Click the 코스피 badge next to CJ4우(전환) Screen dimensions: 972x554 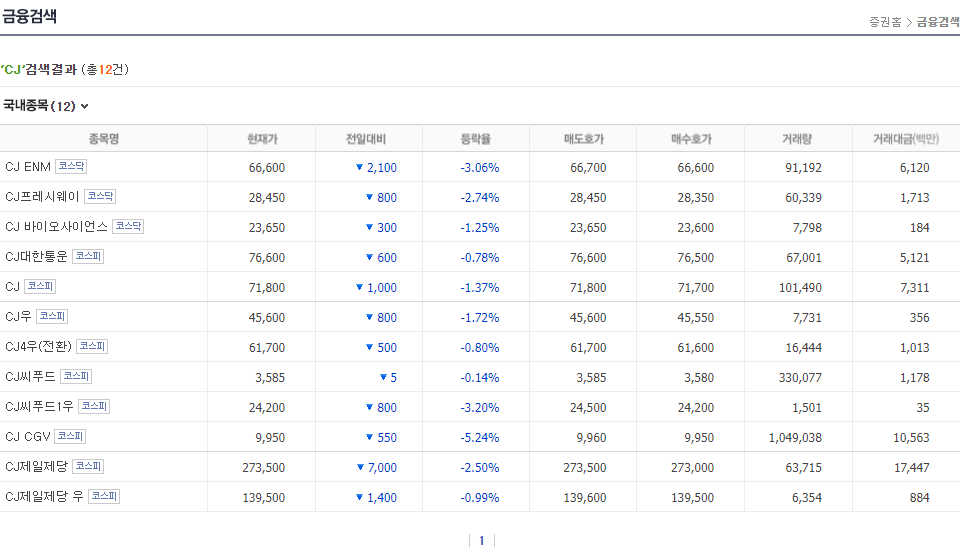click(x=92, y=346)
